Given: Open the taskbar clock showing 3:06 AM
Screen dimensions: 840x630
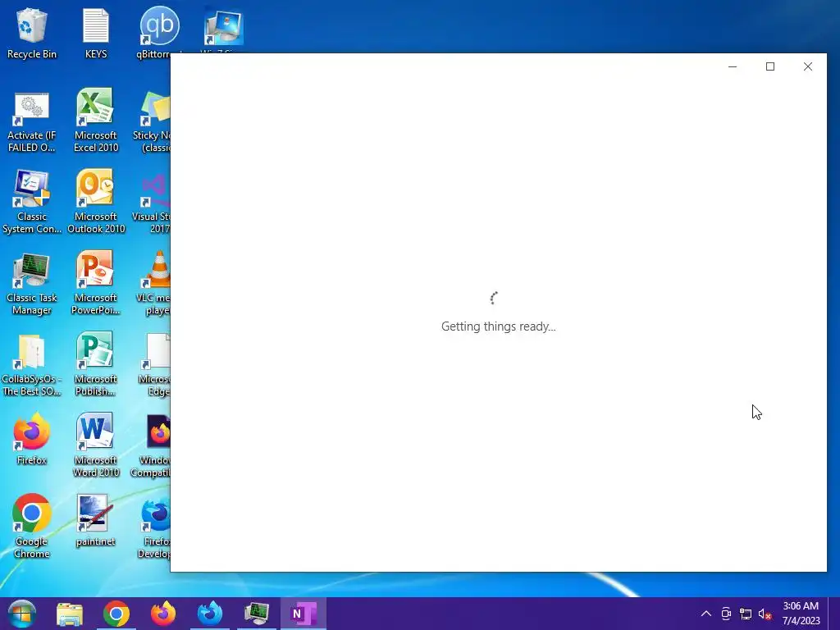Looking at the screenshot, I should [x=801, y=614].
